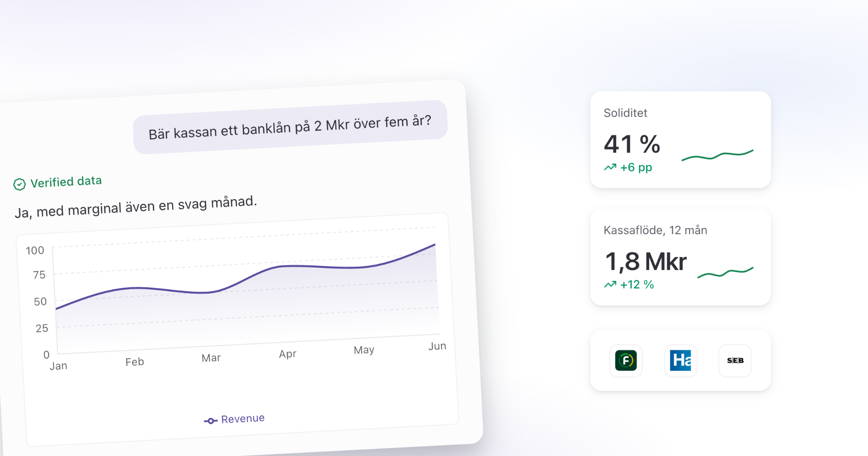868x456 pixels.
Task: Click the 100 value on chart axis
Action: click(35, 251)
